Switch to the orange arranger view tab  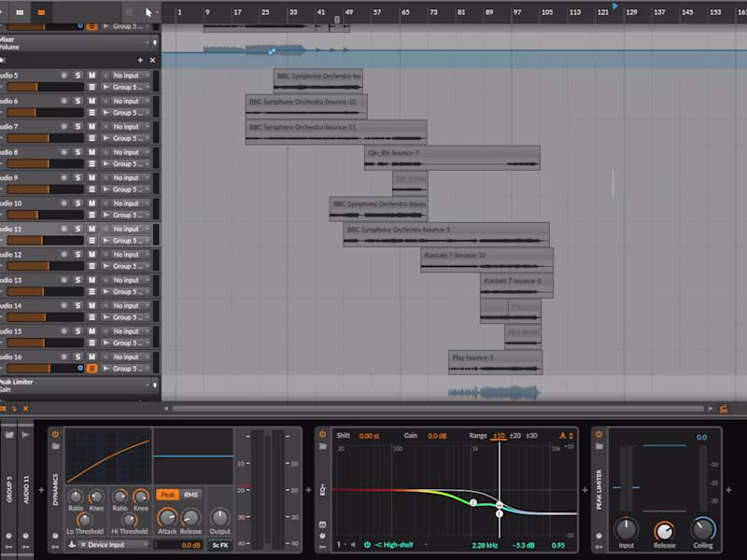tap(41, 12)
